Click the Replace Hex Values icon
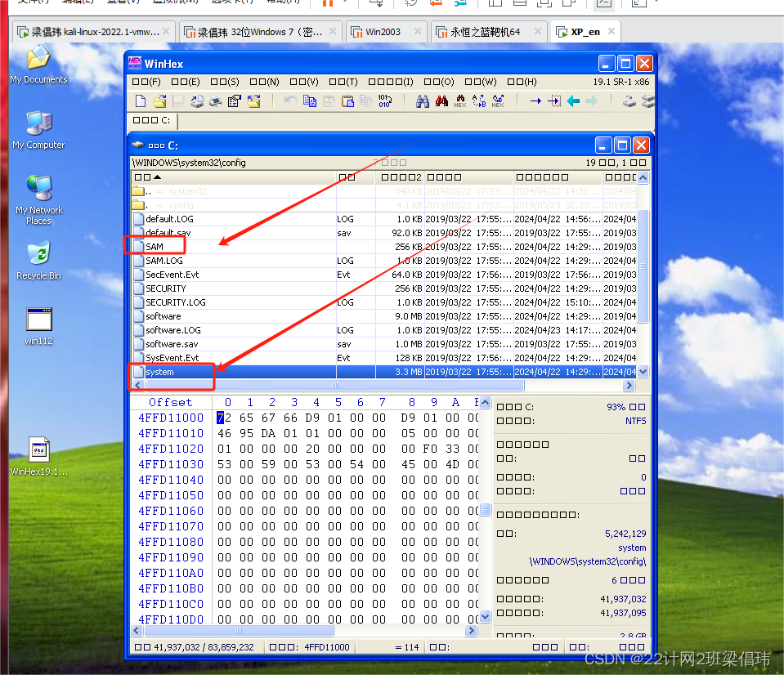Viewport: 784px width, 675px height. (498, 101)
